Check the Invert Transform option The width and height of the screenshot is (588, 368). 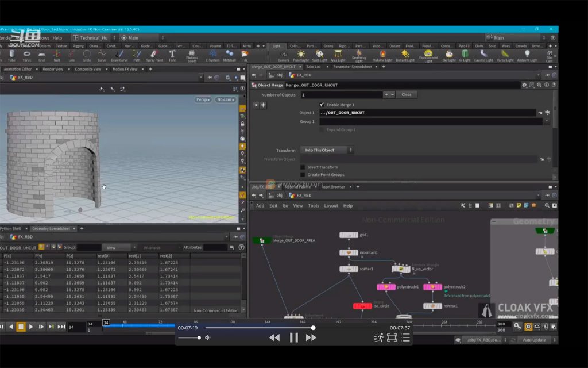click(303, 167)
